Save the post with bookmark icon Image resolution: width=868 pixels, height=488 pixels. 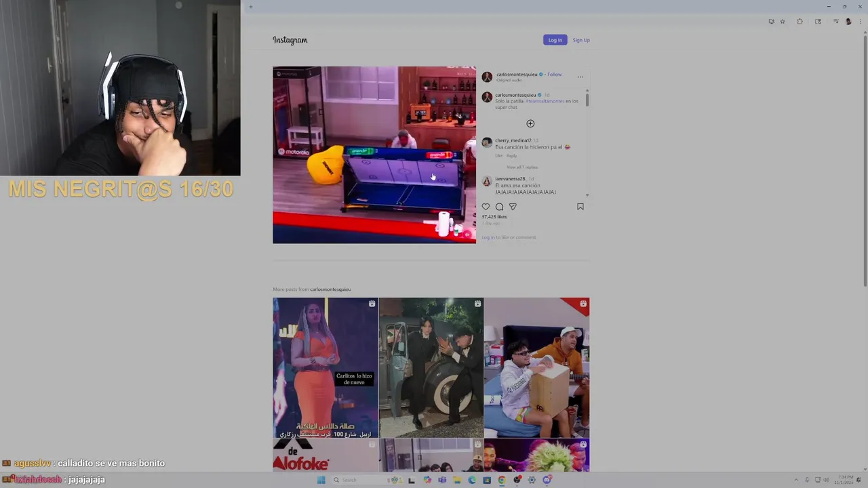coord(580,207)
